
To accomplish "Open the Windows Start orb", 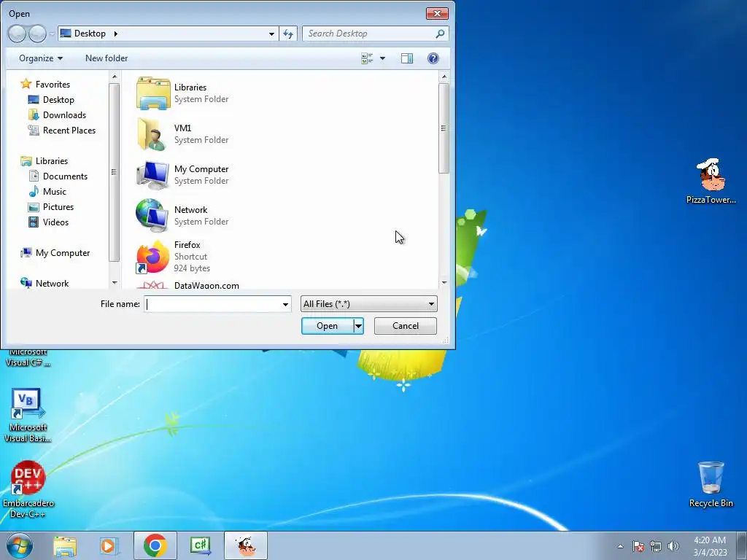I will pos(20,545).
